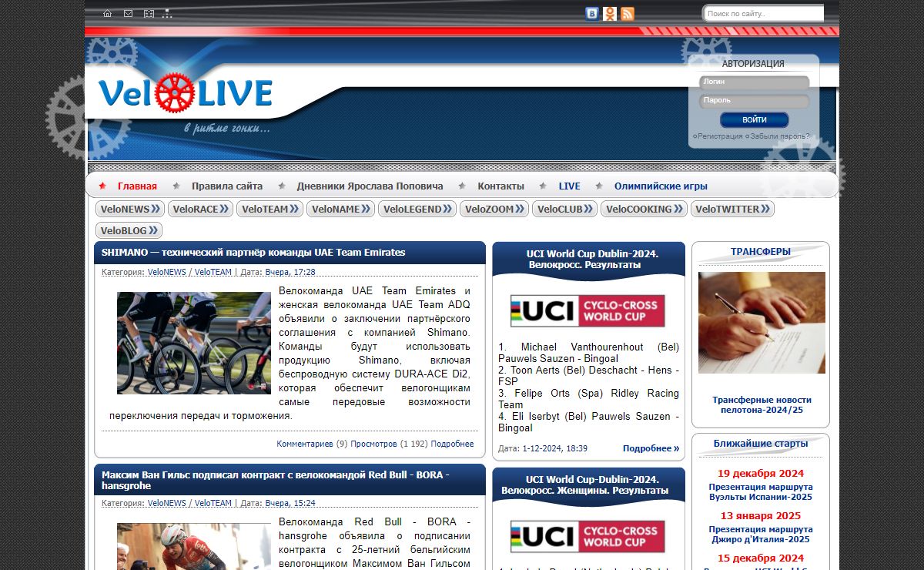This screenshot has height=570, width=924.
Task: Click the ТРАНСФЕРЫ sidebar heading
Action: click(761, 252)
